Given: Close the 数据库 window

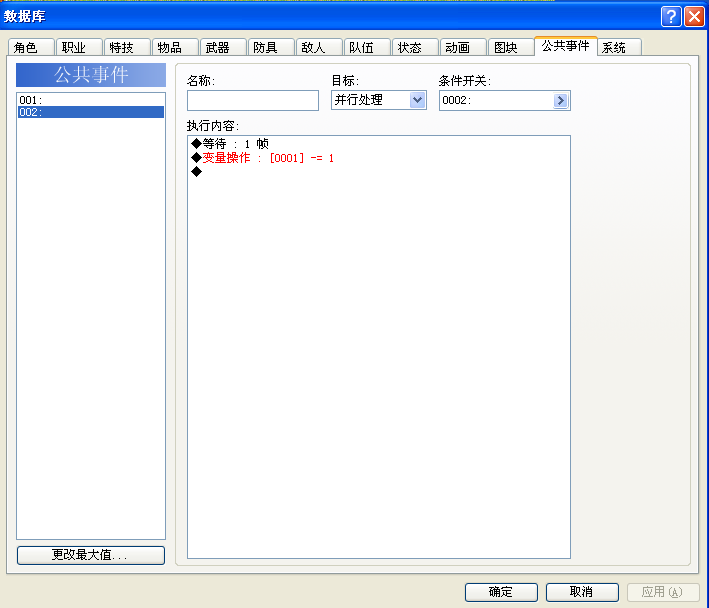Looking at the screenshot, I should pos(694,17).
